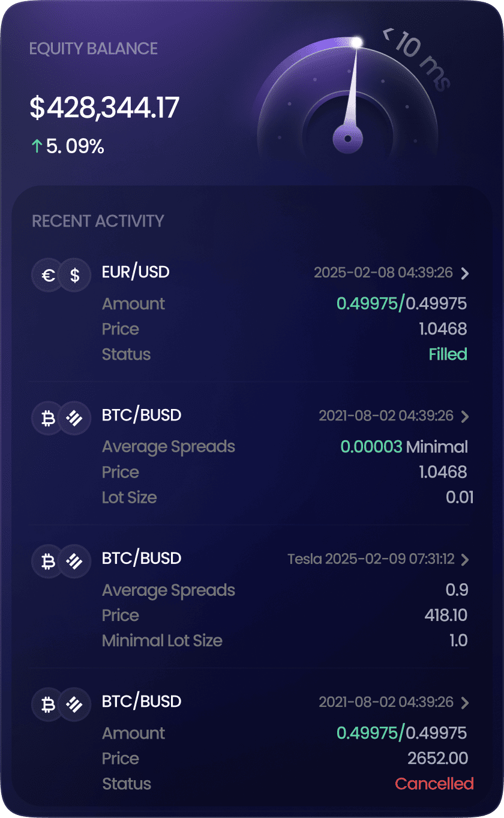504x818 pixels.
Task: Click the speed gauge arc indicator dot
Action: click(357, 42)
